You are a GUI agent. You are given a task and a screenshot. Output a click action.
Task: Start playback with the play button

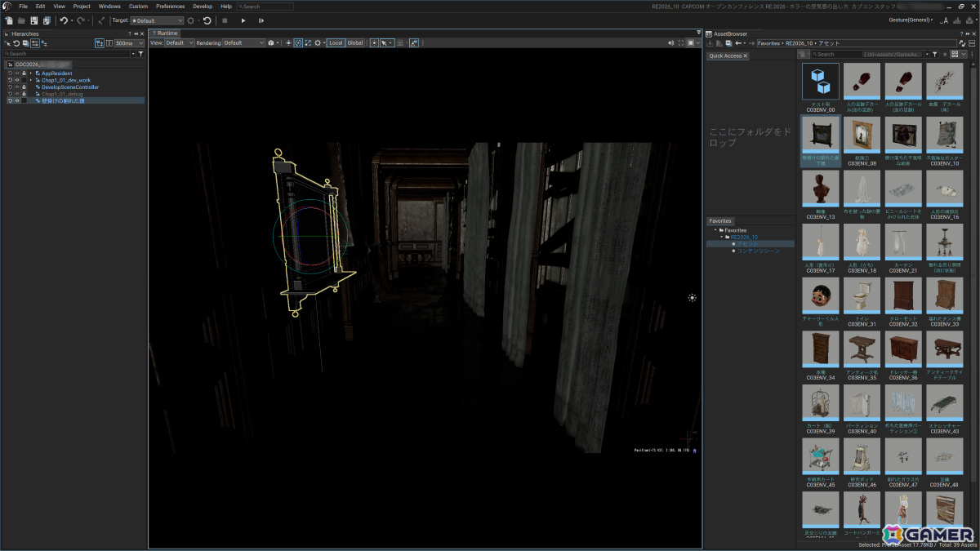click(243, 20)
